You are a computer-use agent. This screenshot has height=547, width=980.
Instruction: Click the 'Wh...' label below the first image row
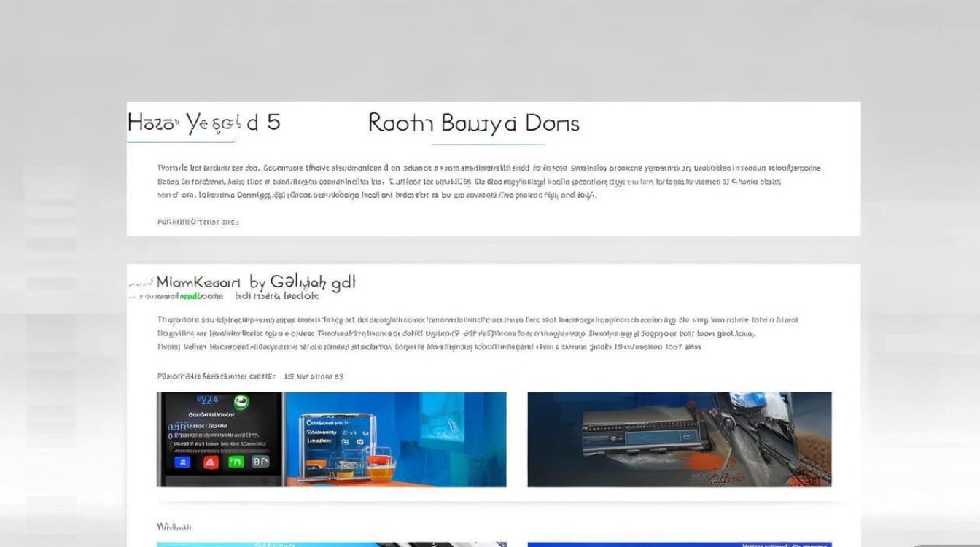(174, 527)
